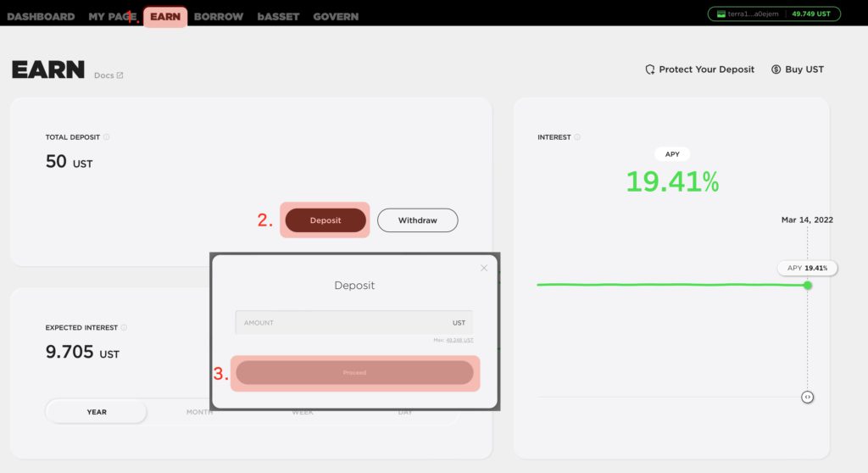The height and width of the screenshot is (473, 868).
Task: Click the EARN page heading
Action: tap(48, 70)
